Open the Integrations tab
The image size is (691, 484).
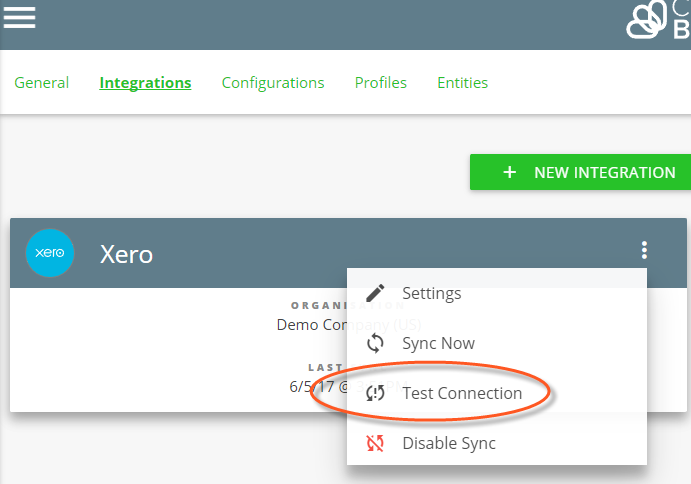[x=145, y=82]
